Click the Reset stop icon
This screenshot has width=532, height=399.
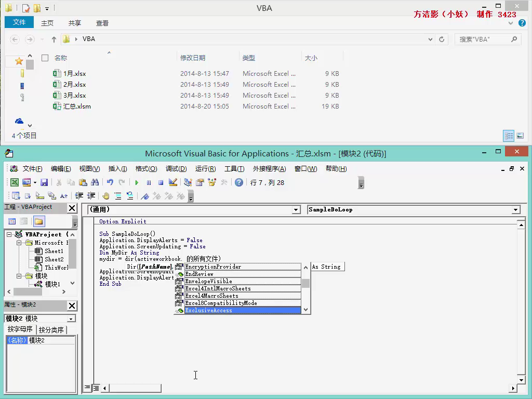pos(161,182)
